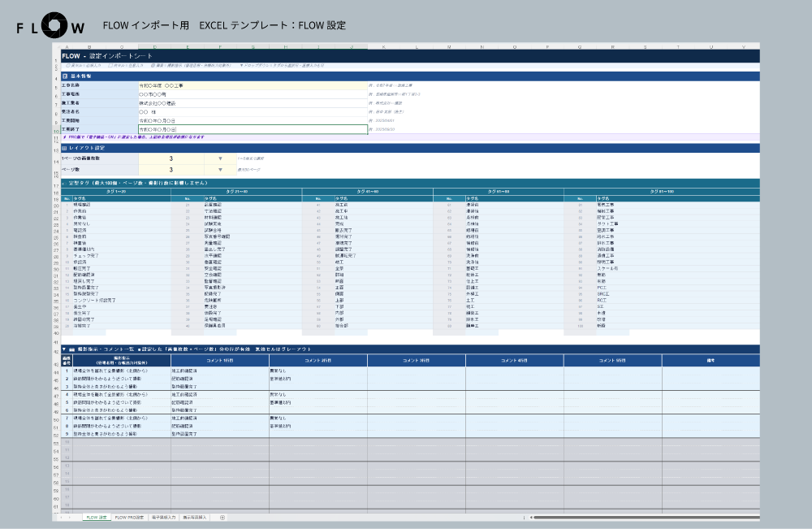Screen dimensions: 812x529
Task: Click image number 7 cell
Action: pyautogui.click(x=67, y=418)
